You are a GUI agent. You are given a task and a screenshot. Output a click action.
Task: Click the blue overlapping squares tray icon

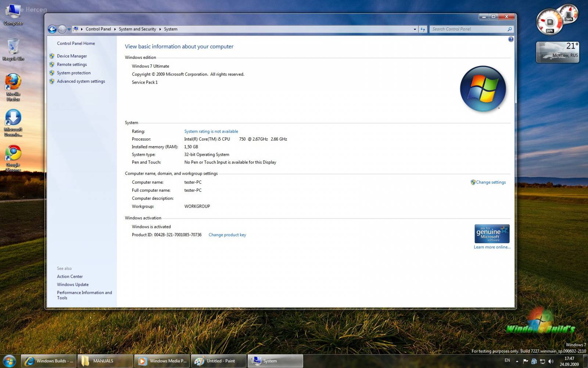534,361
